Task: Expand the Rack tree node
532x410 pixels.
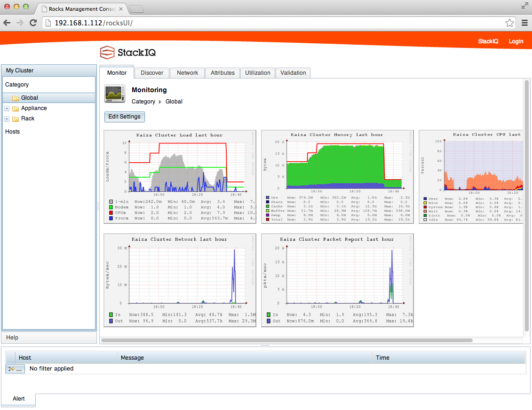Action: [x=7, y=118]
